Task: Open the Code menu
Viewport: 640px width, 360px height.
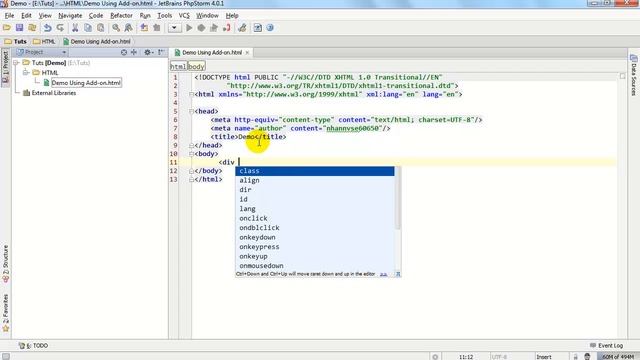Action: click(96, 16)
